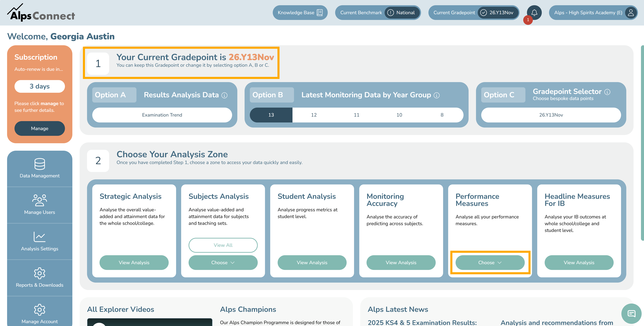Click the Explorer video thumbnail
644x326 pixels.
[x=150, y=322]
